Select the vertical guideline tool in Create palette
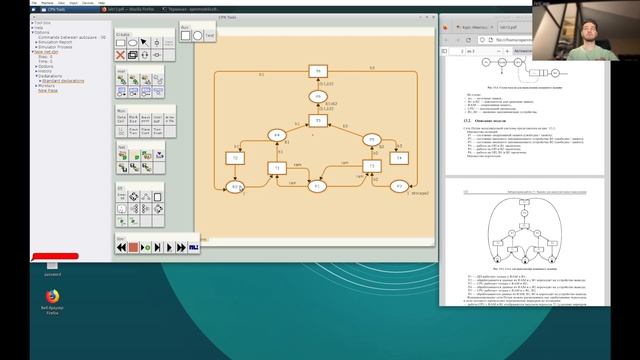This screenshot has height=360, width=640. (157, 43)
